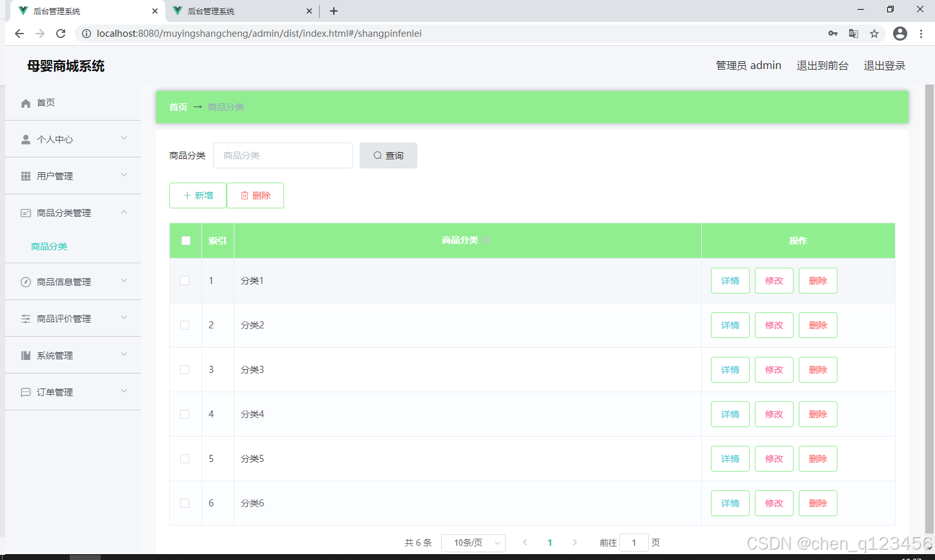The image size is (935, 560).
Task: Click the 新增 add button
Action: click(198, 195)
